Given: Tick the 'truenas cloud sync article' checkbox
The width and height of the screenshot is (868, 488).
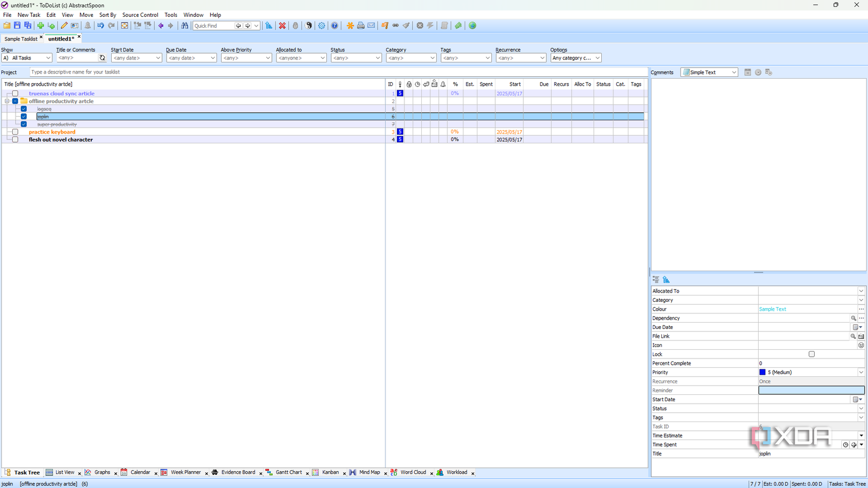Looking at the screenshot, I should [x=15, y=93].
